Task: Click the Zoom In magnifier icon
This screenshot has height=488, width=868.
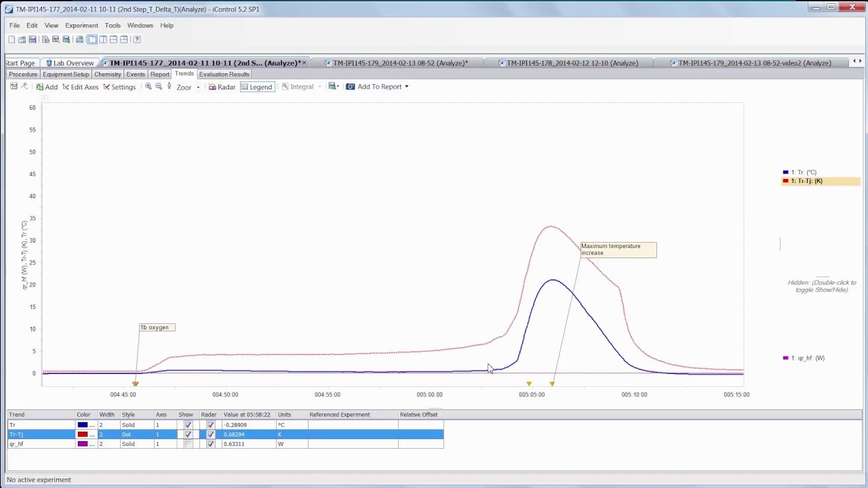Action: point(148,87)
